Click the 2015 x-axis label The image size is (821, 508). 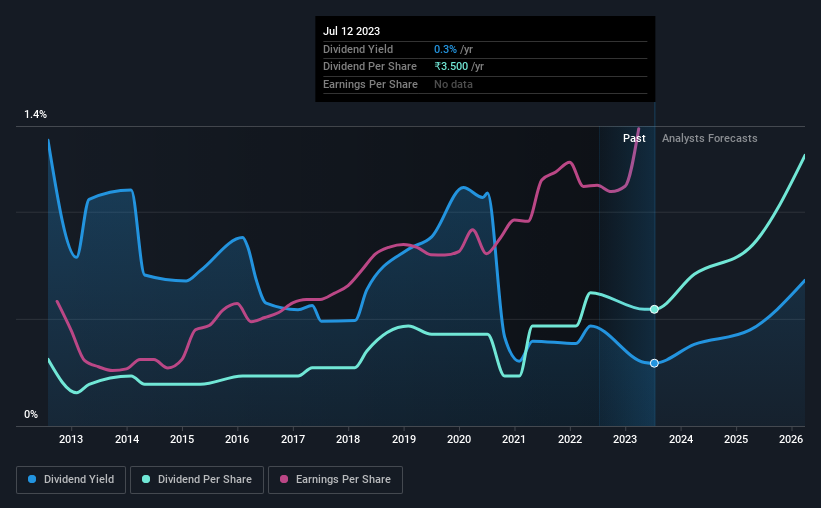point(182,439)
